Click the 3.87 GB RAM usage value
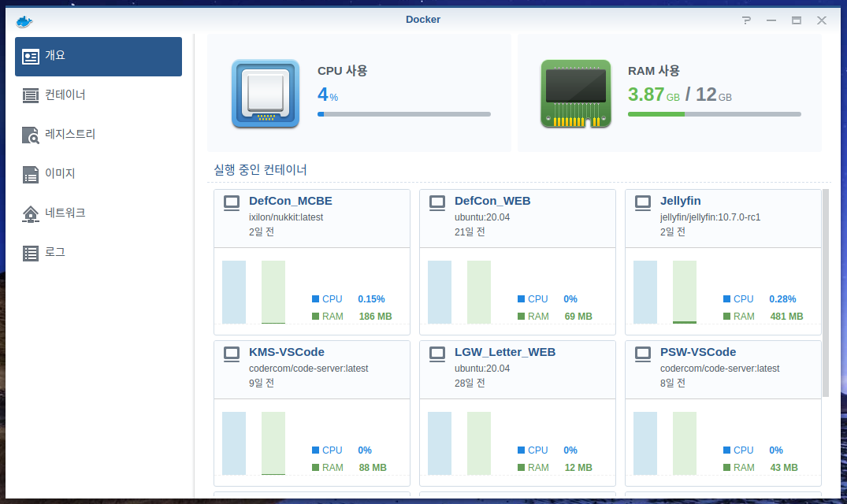The image size is (847, 504). tap(654, 95)
